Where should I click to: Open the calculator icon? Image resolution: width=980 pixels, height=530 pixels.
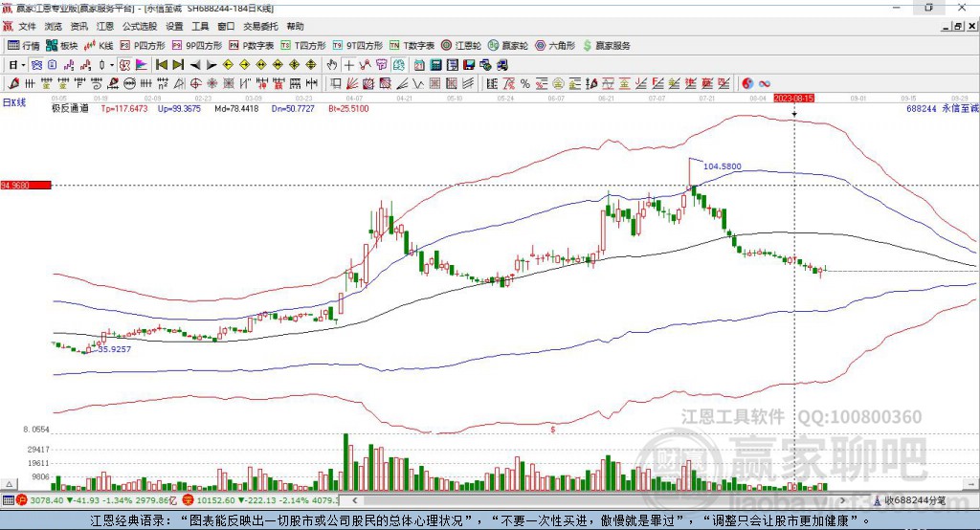point(435,65)
